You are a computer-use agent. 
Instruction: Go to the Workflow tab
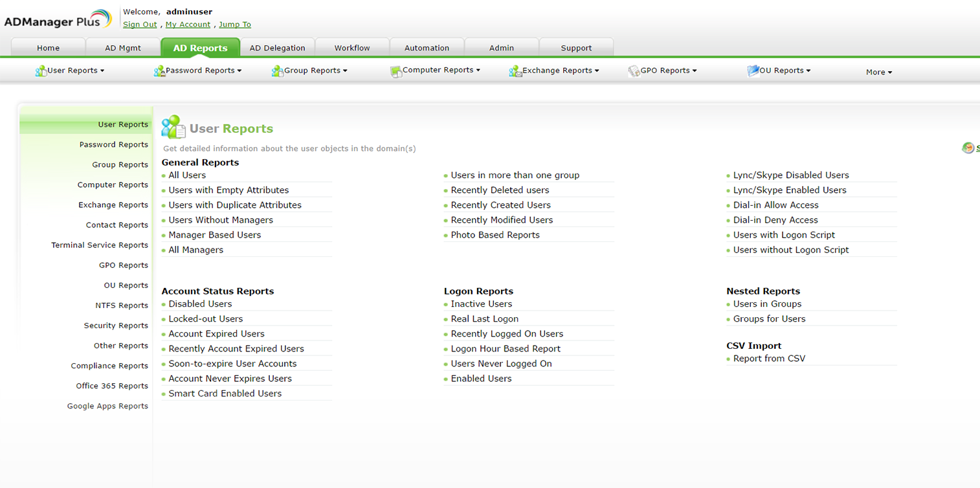pos(352,48)
